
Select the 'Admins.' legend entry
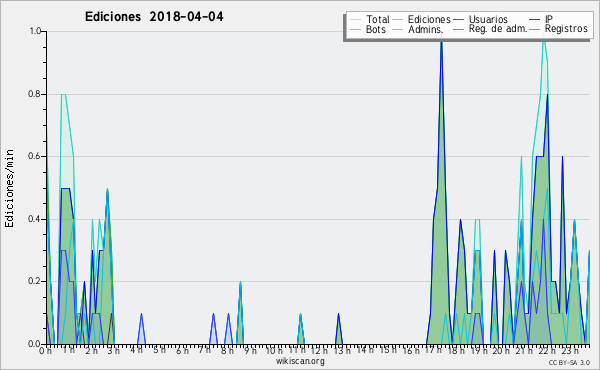point(425,29)
